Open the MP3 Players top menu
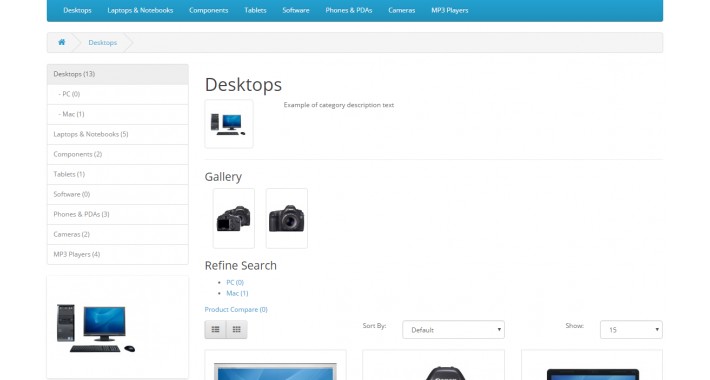This screenshot has height=380, width=710. click(x=450, y=10)
